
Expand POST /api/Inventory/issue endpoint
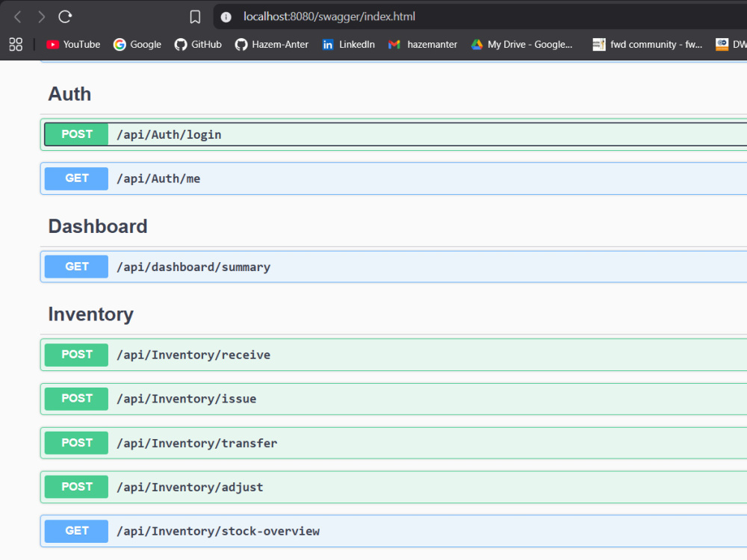pyautogui.click(x=395, y=399)
